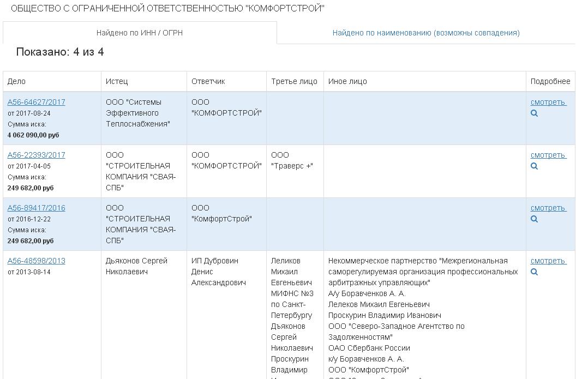This screenshot has height=379, width=588.
Task: Open case link A56-89417/2016
Action: [x=37, y=208]
